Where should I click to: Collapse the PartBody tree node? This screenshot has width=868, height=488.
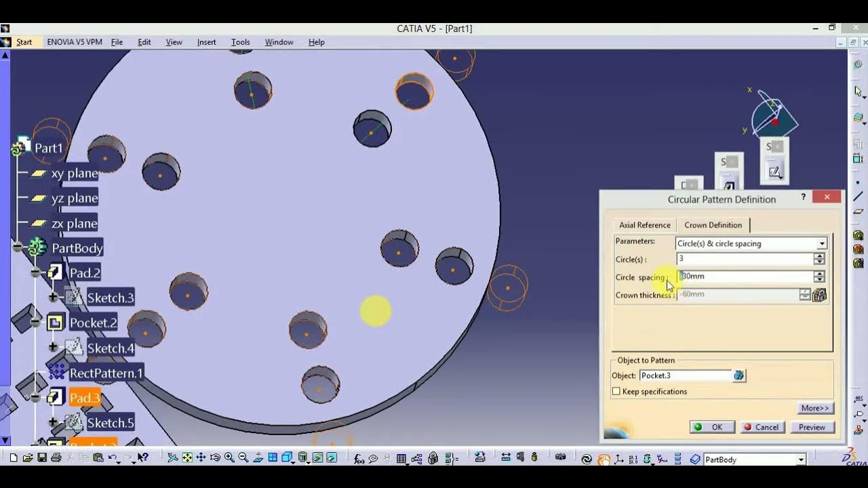(x=18, y=248)
